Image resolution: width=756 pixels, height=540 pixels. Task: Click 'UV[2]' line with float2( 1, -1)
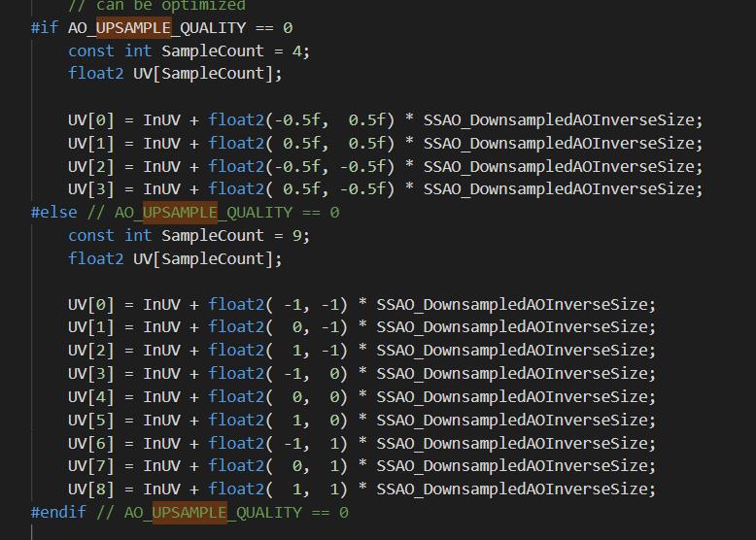[x=362, y=351]
